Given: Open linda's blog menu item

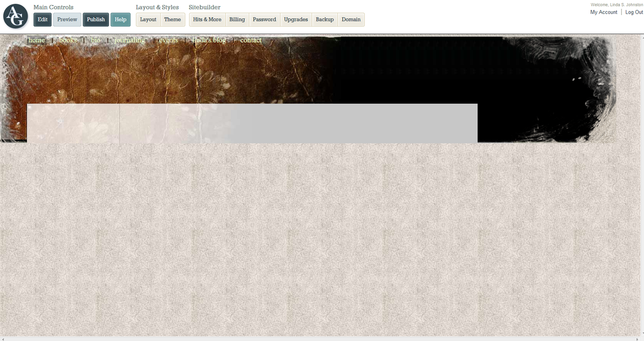Looking at the screenshot, I should pyautogui.click(x=209, y=40).
